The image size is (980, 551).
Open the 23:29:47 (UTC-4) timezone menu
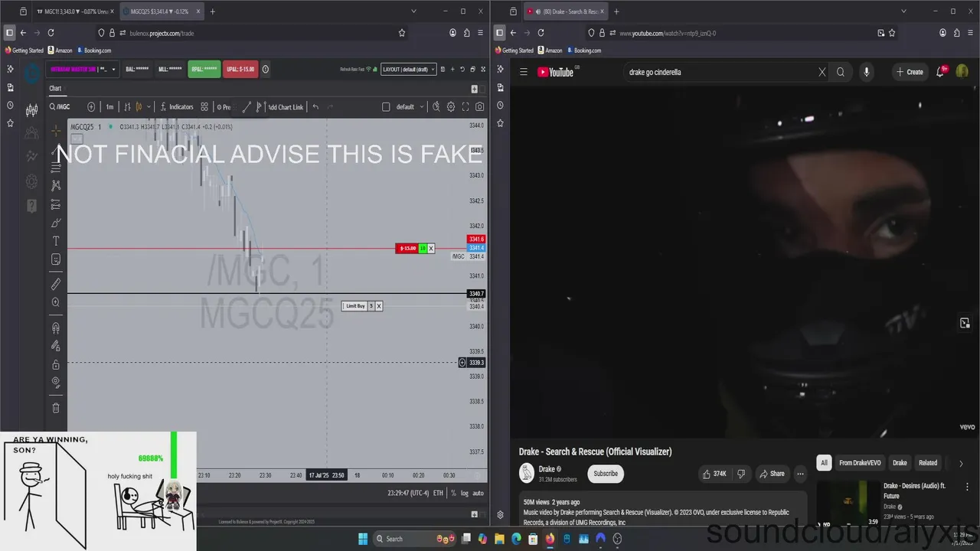click(408, 494)
